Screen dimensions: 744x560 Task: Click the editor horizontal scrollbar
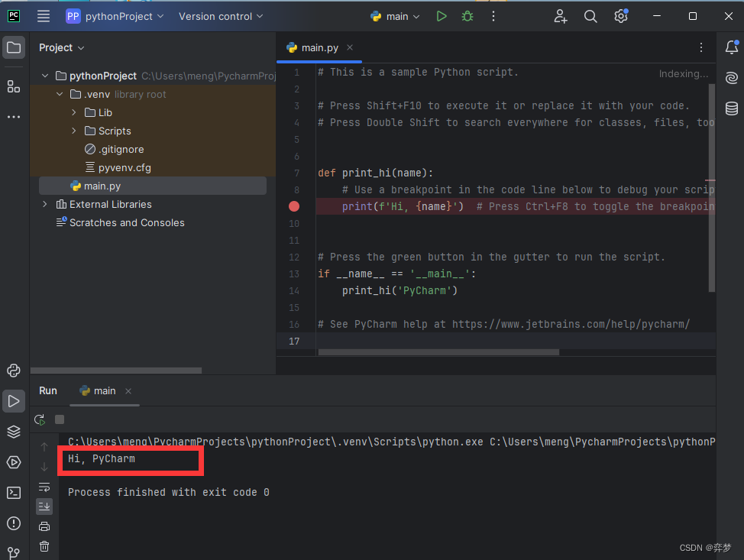coord(438,352)
